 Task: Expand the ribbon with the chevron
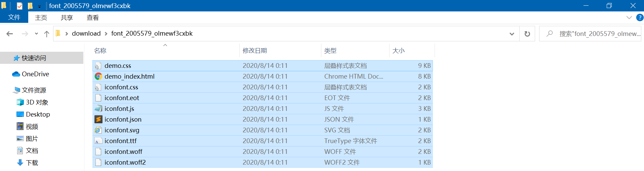[629, 17]
